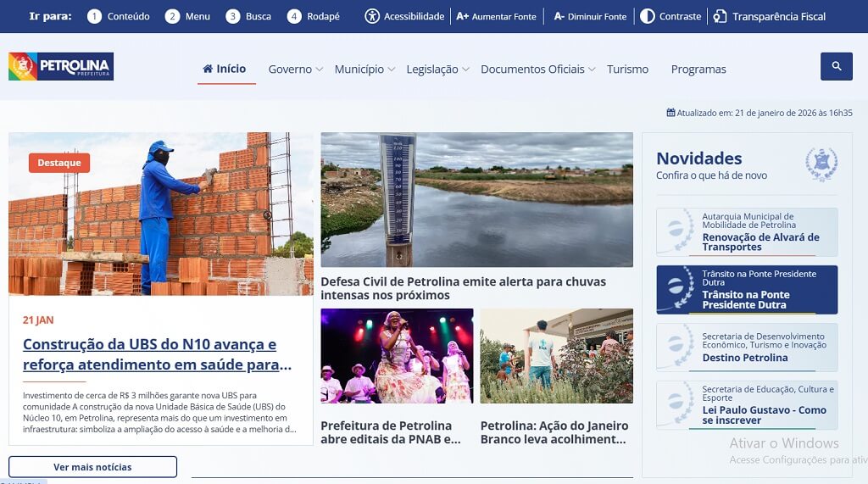868x484 pixels.
Task: Jump to Conteúdo using number 1 icon
Action: 94,16
